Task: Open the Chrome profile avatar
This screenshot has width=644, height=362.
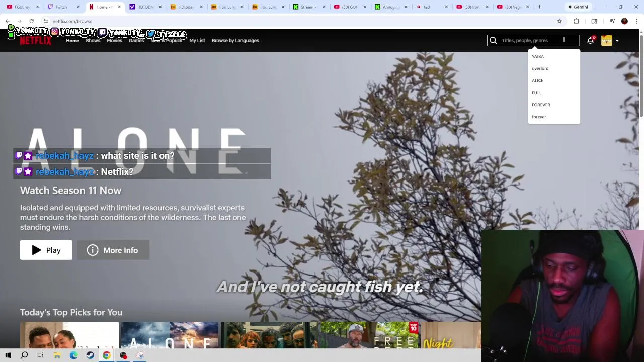Action: tap(624, 21)
